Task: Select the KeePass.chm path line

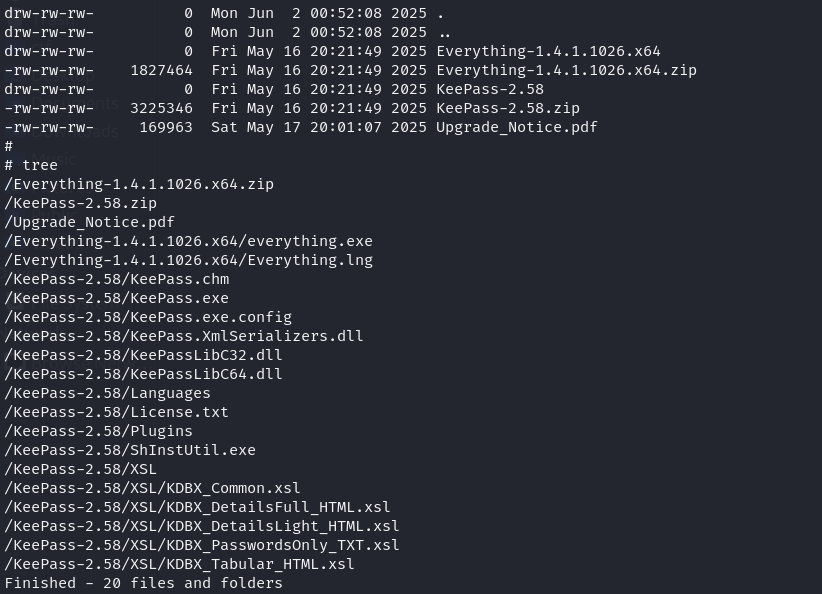Action: tap(116, 279)
